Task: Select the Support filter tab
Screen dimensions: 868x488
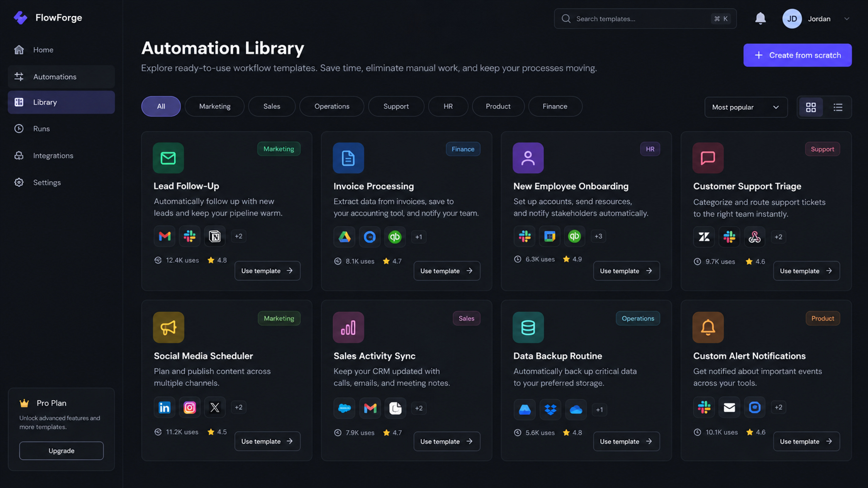Action: pyautogui.click(x=396, y=106)
